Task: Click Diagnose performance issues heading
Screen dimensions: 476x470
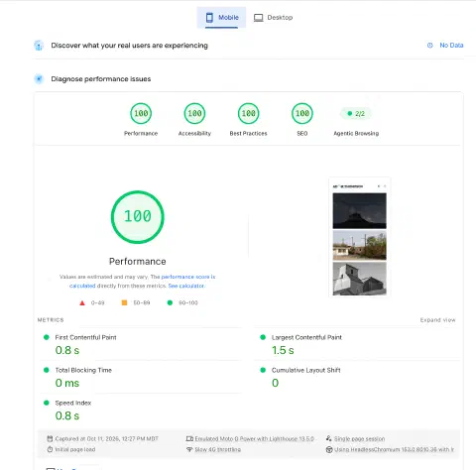Action: coord(101,79)
